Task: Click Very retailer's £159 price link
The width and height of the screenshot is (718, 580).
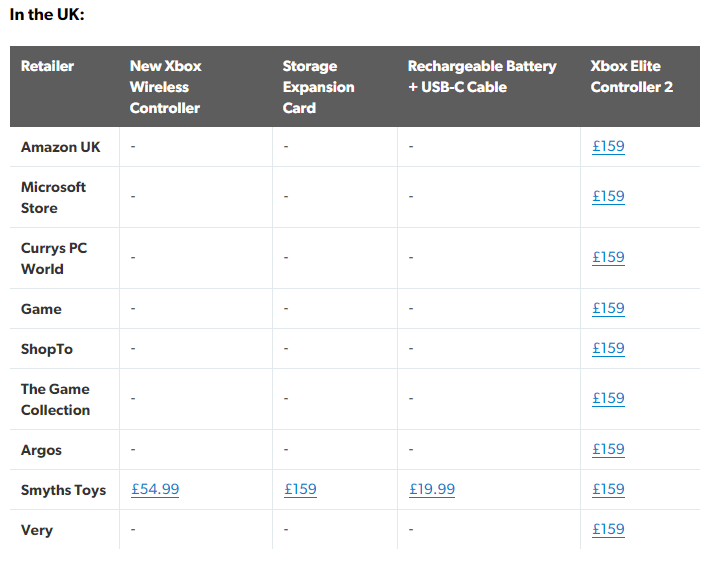Action: [x=608, y=530]
